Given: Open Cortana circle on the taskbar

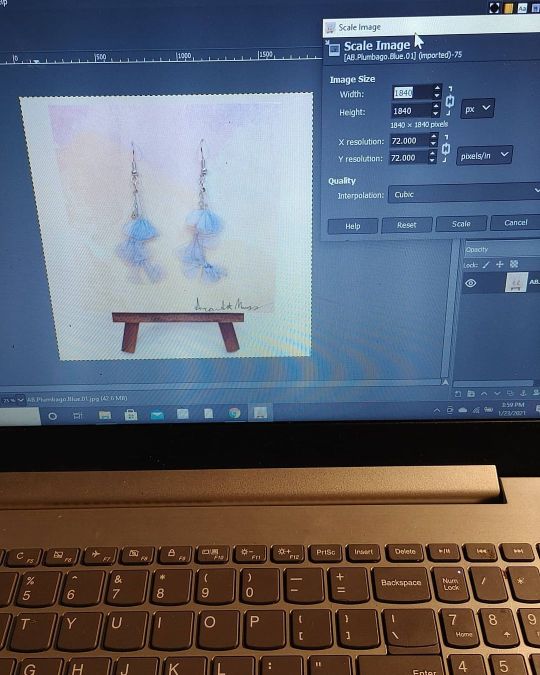Looking at the screenshot, I should click(52, 416).
